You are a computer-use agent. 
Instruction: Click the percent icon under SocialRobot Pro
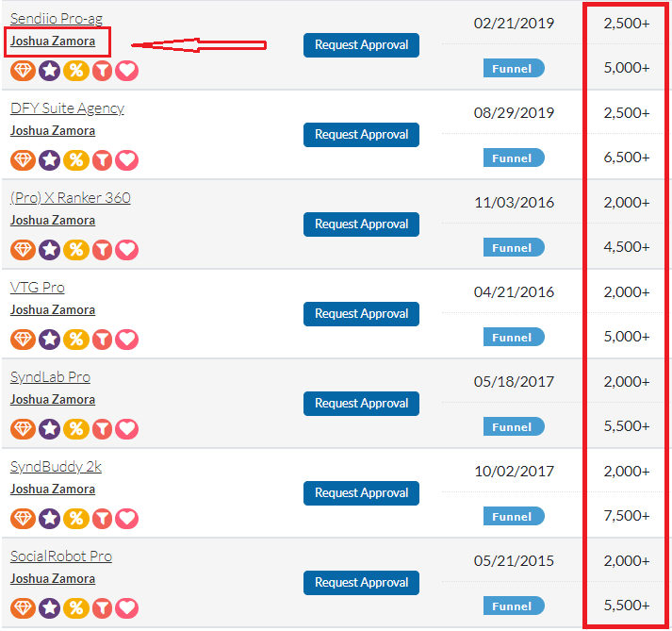click(x=76, y=608)
